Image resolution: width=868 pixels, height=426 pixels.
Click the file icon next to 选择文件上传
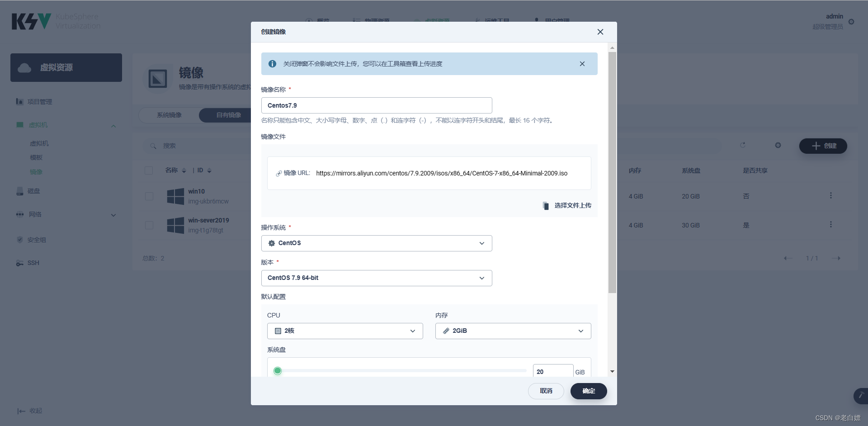[546, 205]
